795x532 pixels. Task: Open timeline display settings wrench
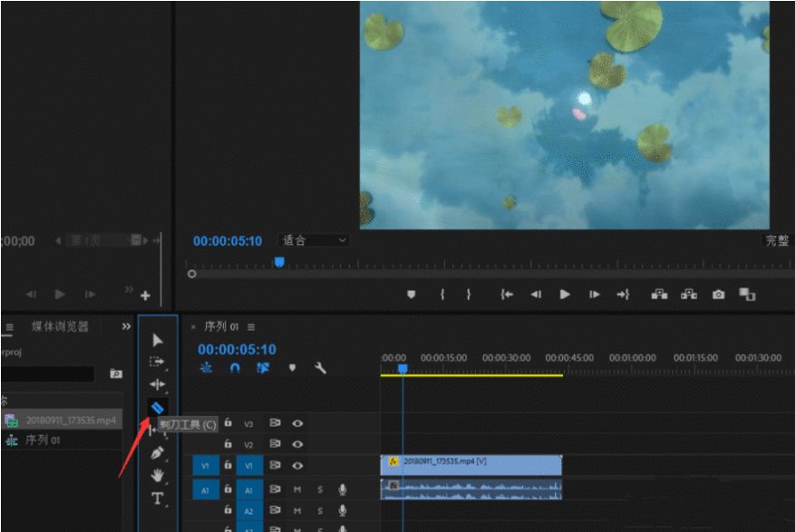(x=320, y=368)
